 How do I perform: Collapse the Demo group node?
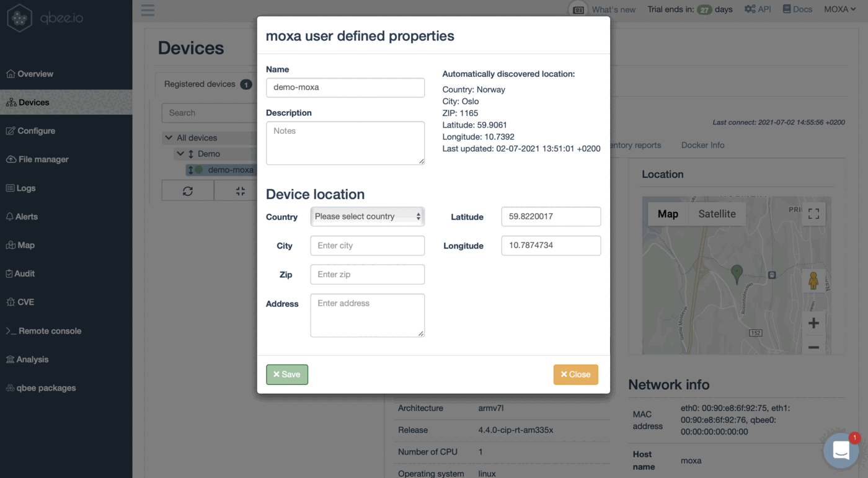point(180,154)
